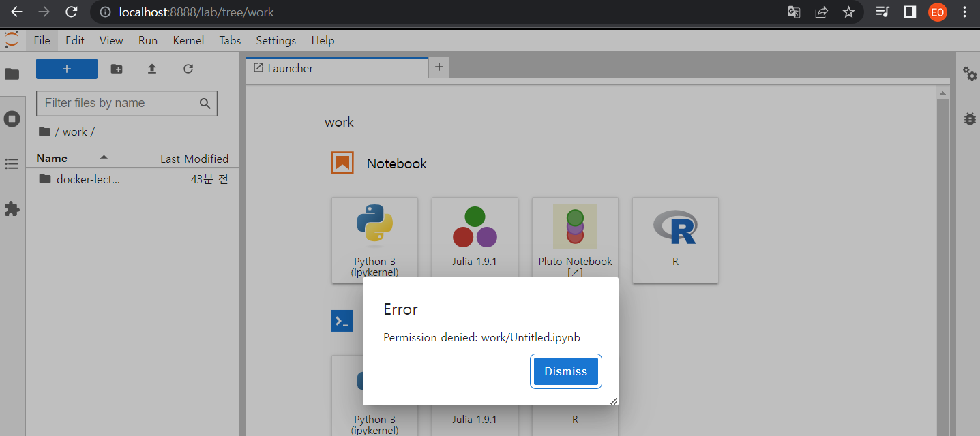Click the JupyterLab logo icon
This screenshot has width=980, height=436.
coord(12,40)
